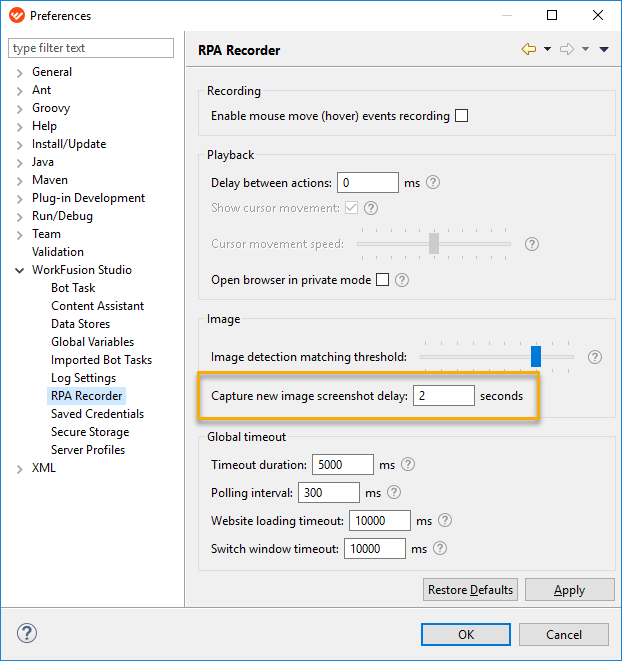Screen dimensions: 622x661
Task: Expand the Java tree node
Action: (19, 163)
